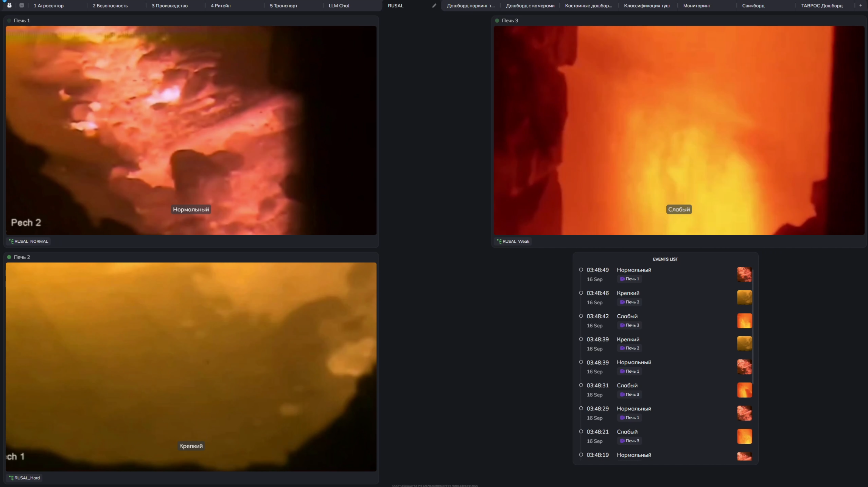Select timeline marker of the 03:48:39 Крепкий event
The image size is (868, 487).
(581, 339)
